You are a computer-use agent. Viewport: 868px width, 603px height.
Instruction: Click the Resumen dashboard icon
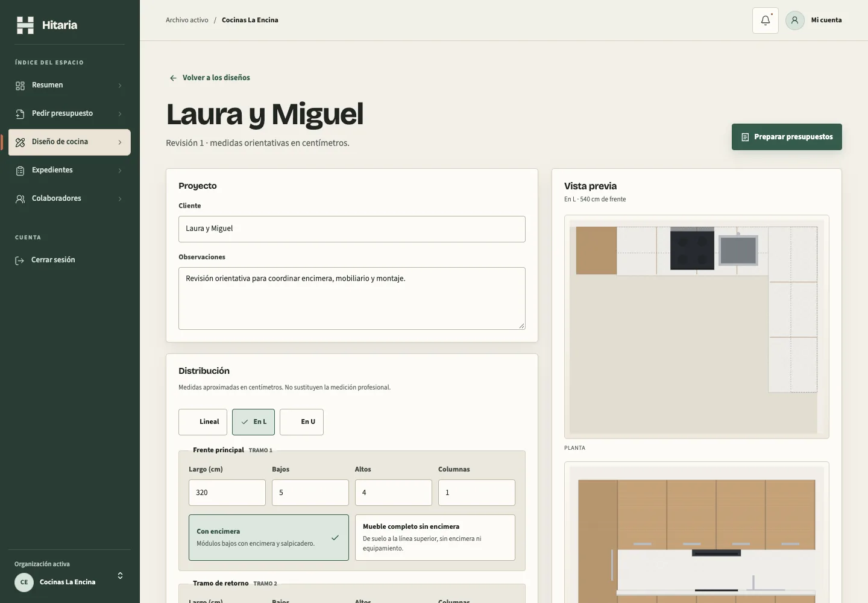pyautogui.click(x=20, y=86)
